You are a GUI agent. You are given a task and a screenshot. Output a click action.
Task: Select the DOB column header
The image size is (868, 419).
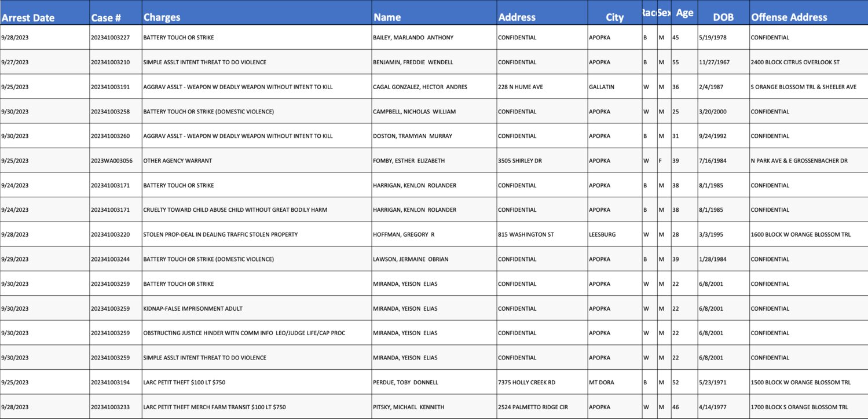pos(723,13)
